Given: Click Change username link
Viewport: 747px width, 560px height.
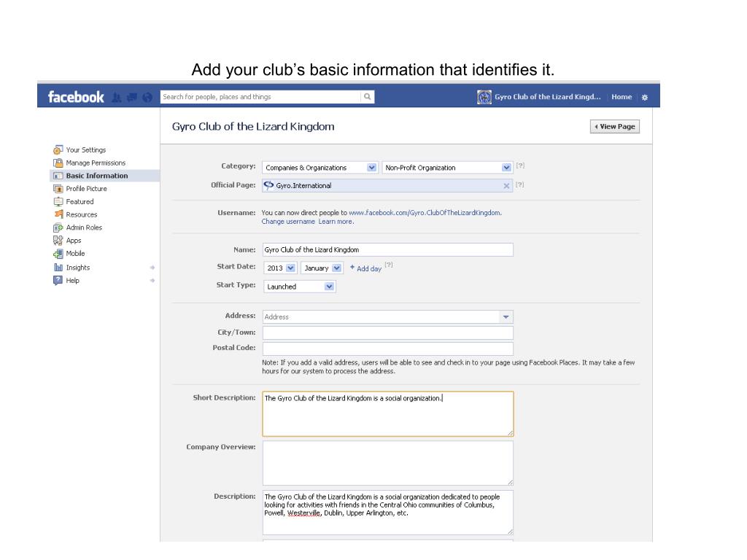Looking at the screenshot, I should 288,222.
